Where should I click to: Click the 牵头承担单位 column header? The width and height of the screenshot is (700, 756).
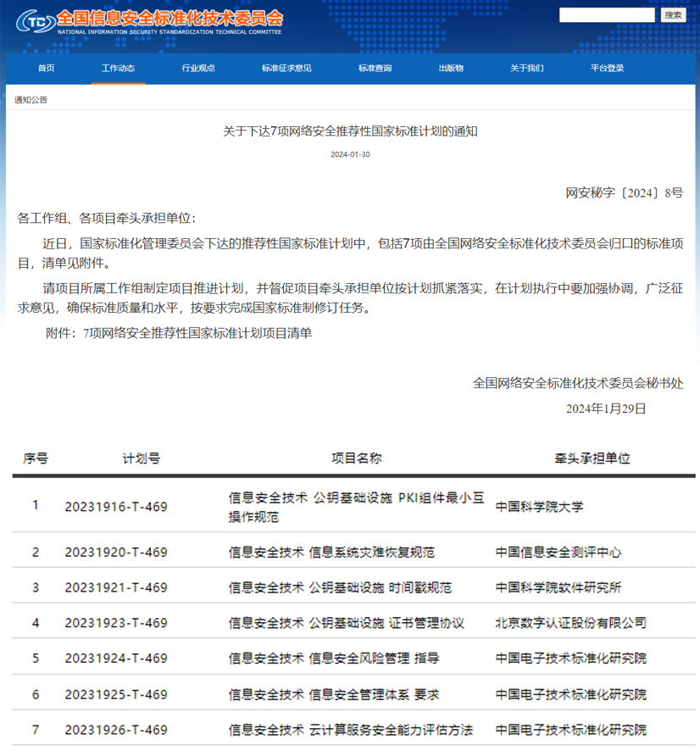click(592, 458)
